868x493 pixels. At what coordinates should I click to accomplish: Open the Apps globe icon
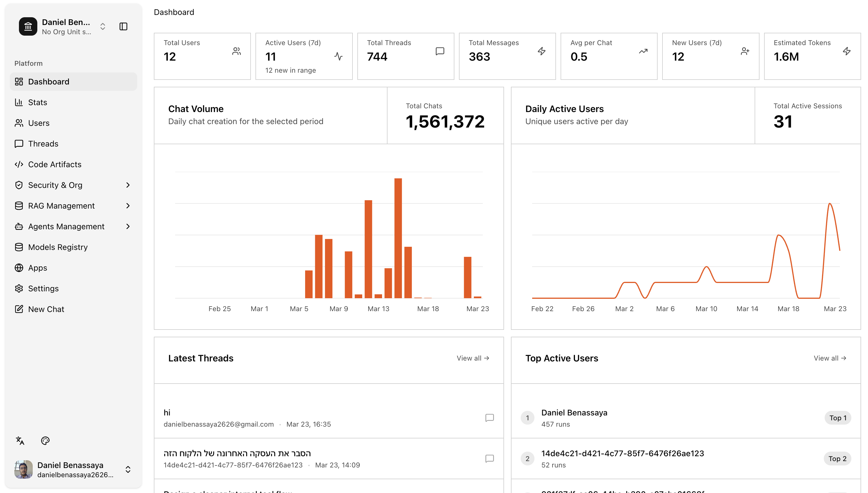click(x=19, y=267)
